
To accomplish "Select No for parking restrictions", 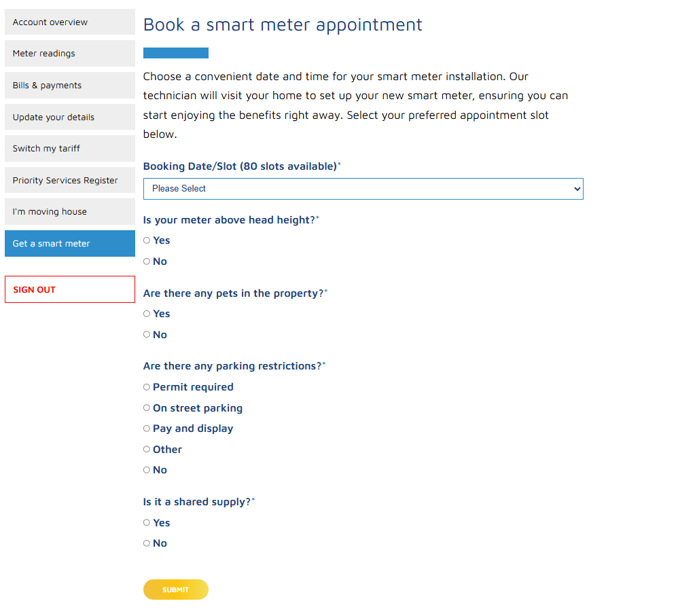I will [x=147, y=470].
